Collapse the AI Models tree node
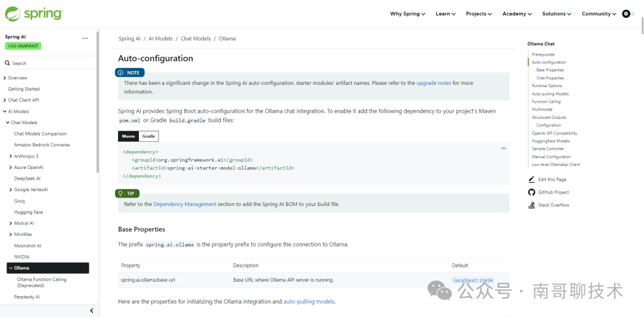The image size is (644, 317). point(5,112)
